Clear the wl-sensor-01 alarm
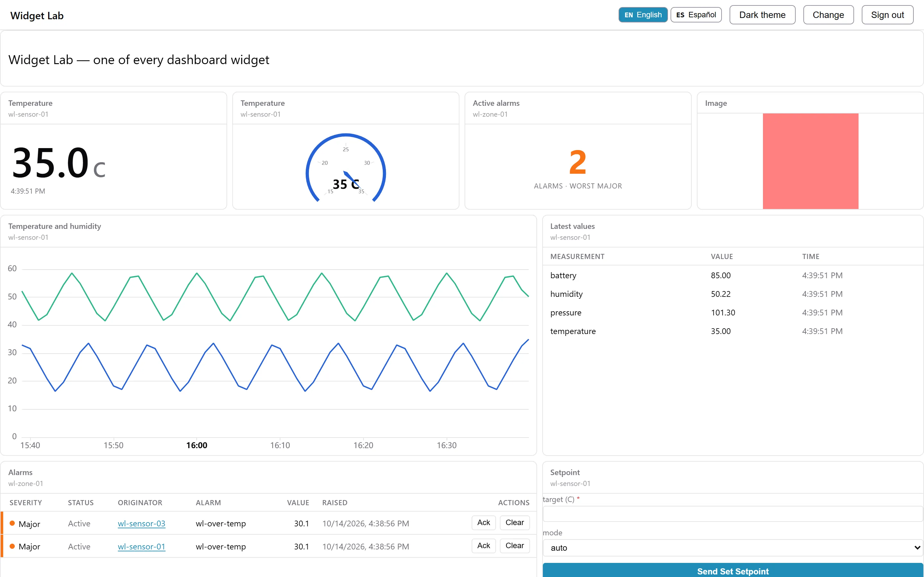The height and width of the screenshot is (577, 924). [x=515, y=546]
